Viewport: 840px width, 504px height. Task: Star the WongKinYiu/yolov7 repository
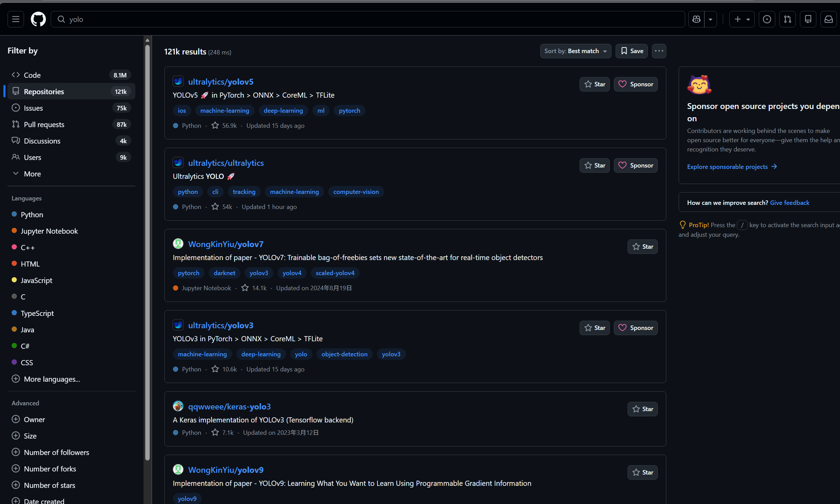(x=642, y=247)
